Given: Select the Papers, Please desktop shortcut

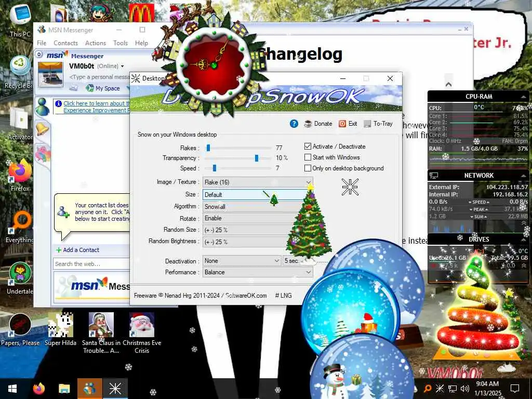Looking at the screenshot, I should coord(20,329).
